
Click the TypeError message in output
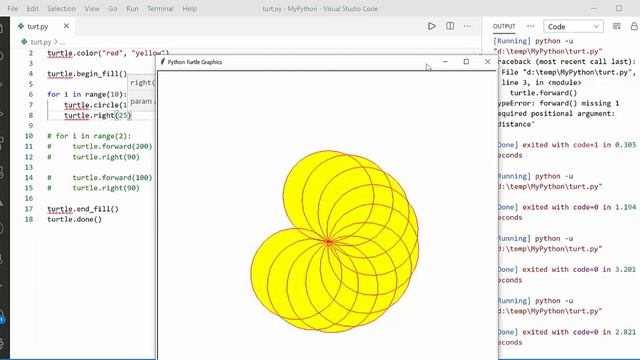[x=558, y=114]
